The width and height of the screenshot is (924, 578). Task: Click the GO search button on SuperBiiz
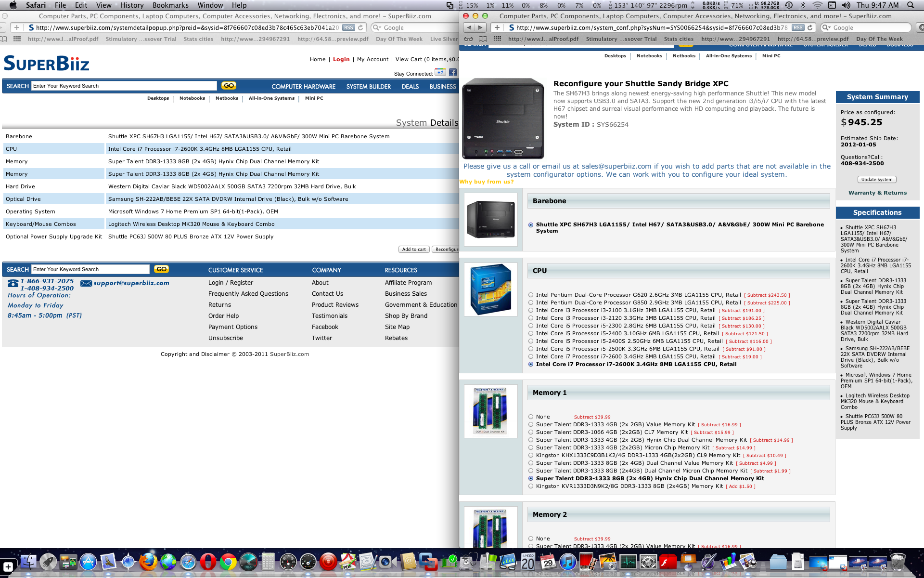click(x=229, y=85)
